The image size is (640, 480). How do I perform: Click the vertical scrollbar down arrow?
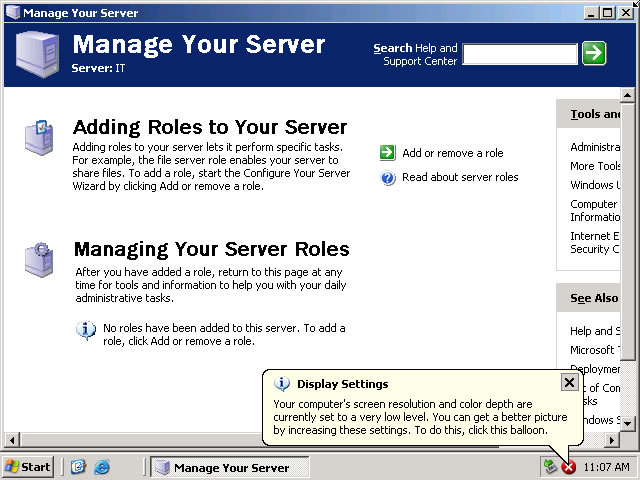click(x=627, y=423)
